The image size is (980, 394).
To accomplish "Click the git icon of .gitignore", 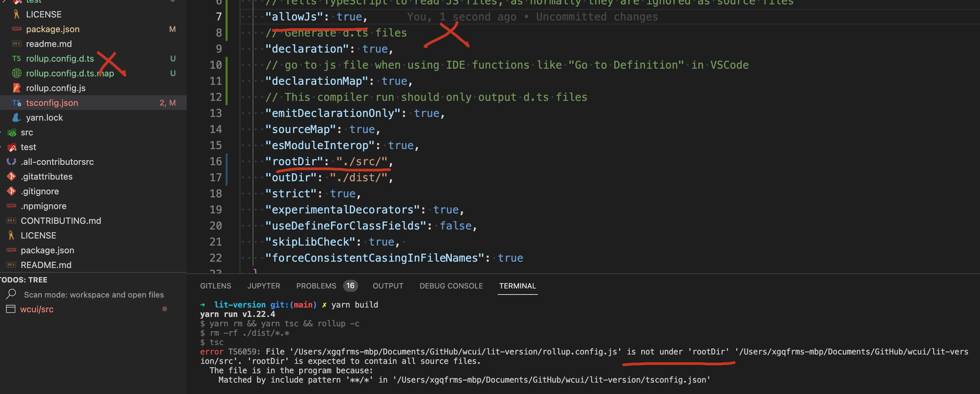I will tap(11, 191).
